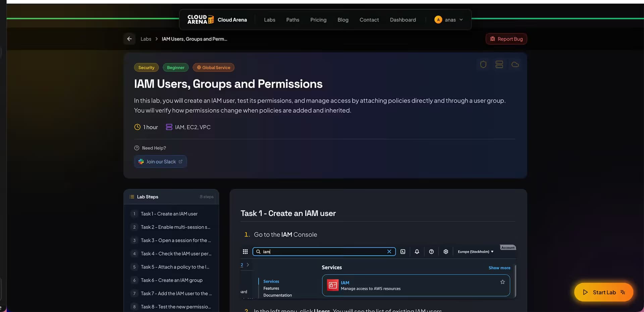Favorite the IAM service with star
This screenshot has width=644, height=312.
(502, 282)
